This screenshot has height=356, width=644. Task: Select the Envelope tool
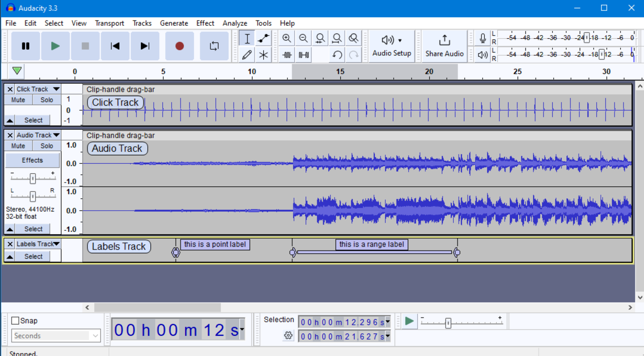[263, 38]
